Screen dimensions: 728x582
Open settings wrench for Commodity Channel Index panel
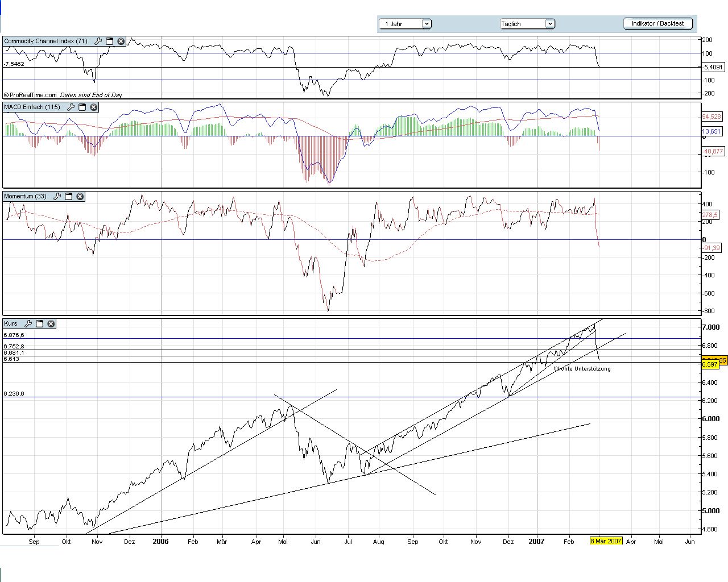98,41
